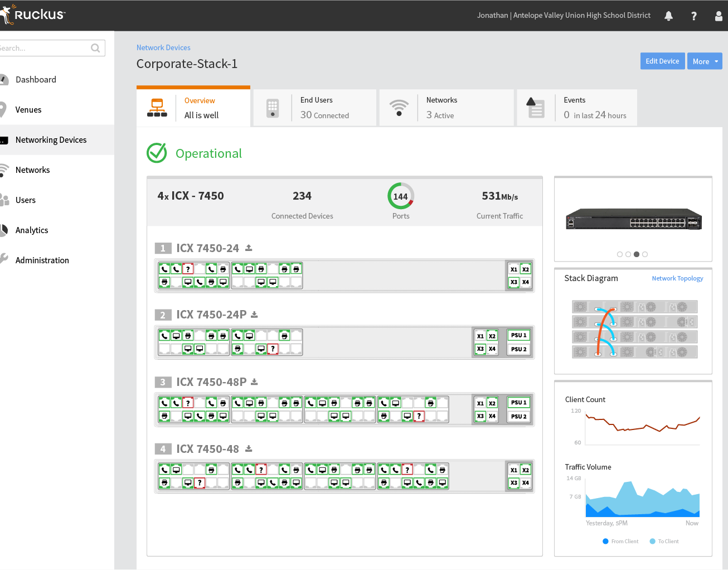Click the Networks wifi icon tab
Image resolution: width=728 pixels, height=570 pixels.
coord(399,108)
